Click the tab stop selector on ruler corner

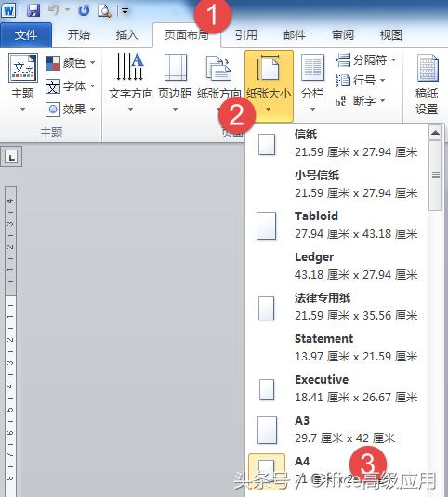coord(11,156)
